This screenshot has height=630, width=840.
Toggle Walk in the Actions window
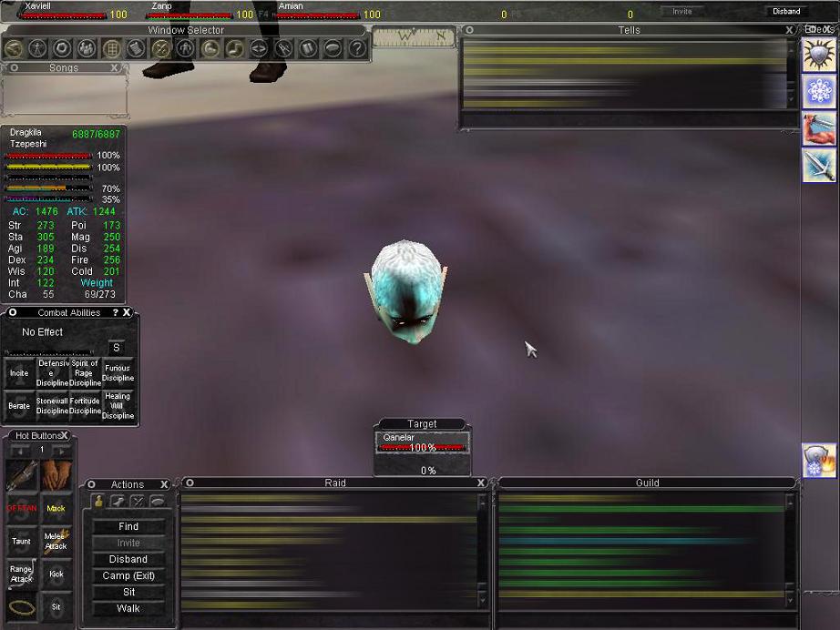pyautogui.click(x=128, y=608)
